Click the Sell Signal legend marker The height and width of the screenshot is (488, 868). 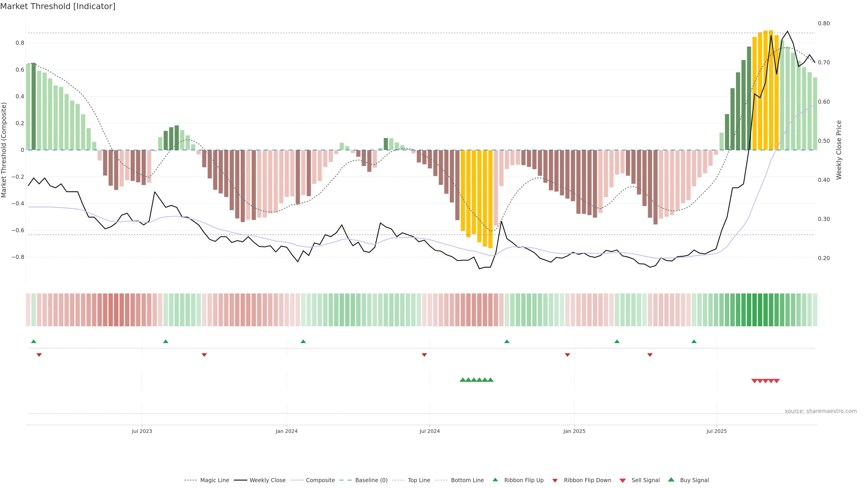622,481
